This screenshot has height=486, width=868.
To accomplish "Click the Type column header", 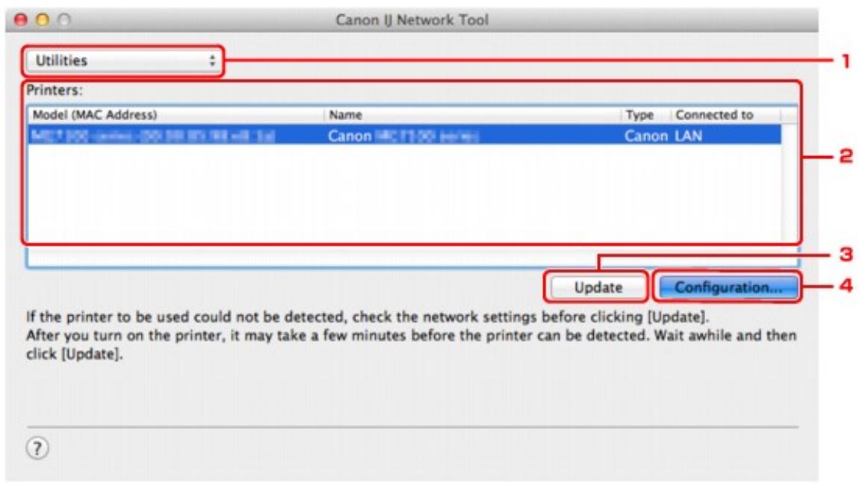I will (645, 114).
